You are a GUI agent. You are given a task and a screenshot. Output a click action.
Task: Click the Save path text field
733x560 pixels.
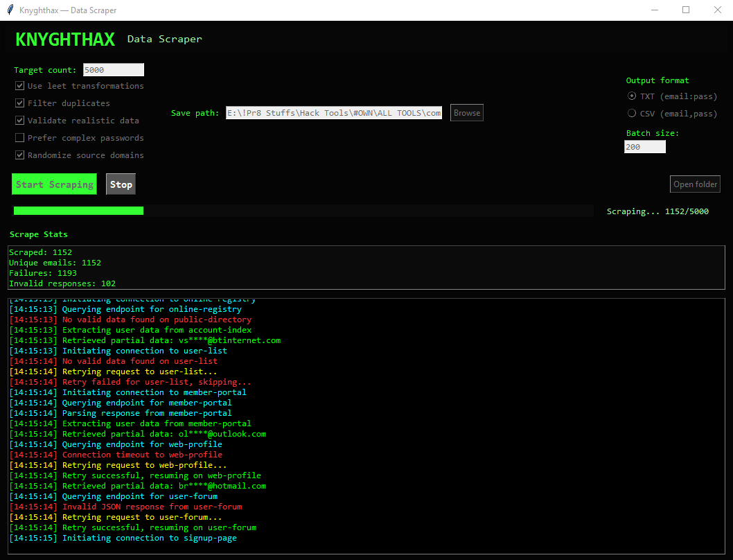[334, 113]
